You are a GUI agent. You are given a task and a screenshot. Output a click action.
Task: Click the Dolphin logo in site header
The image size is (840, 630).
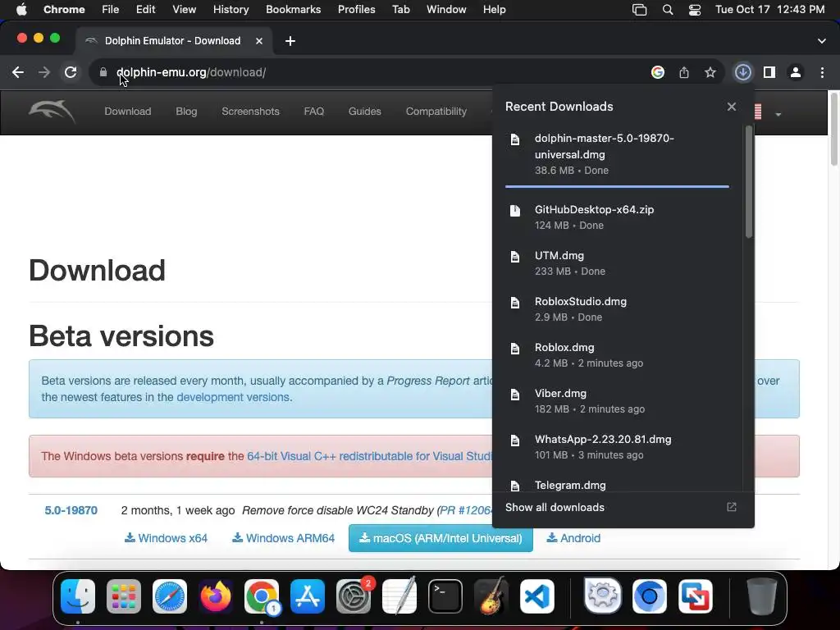coord(52,112)
